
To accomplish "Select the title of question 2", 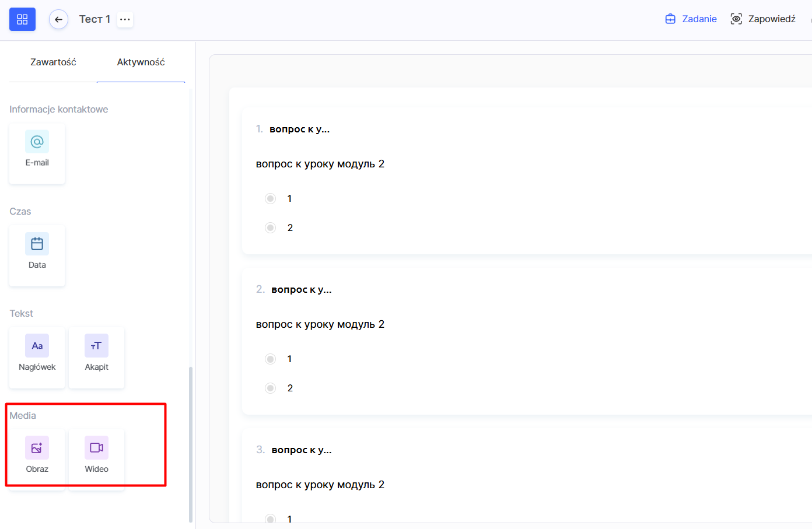I will tap(301, 289).
